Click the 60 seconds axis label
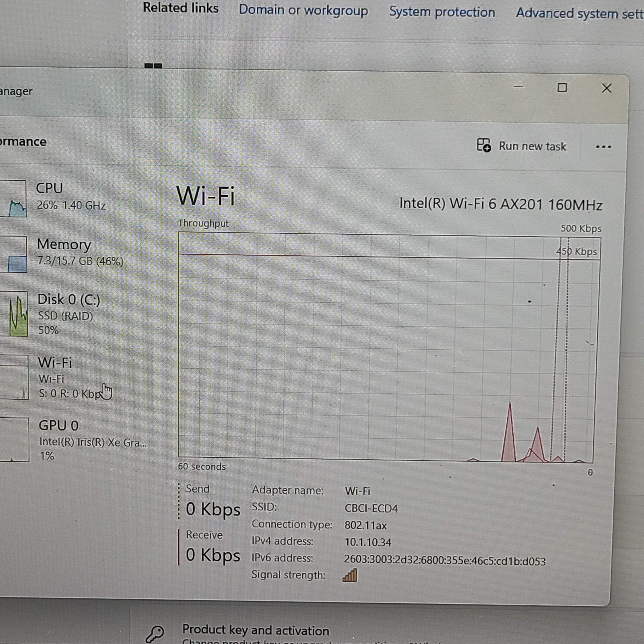 [202, 466]
